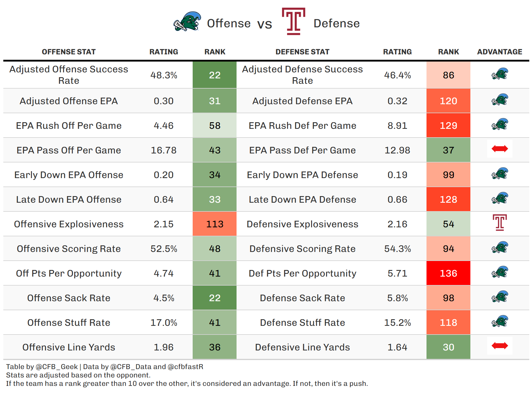Click the red 136 defense rank cell
The image size is (532, 394).
[448, 273]
